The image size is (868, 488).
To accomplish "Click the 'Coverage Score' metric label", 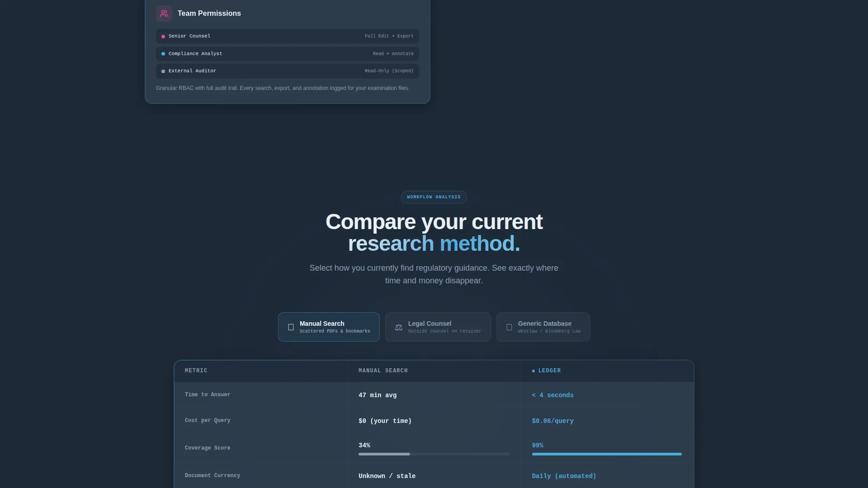I will pyautogui.click(x=208, y=448).
